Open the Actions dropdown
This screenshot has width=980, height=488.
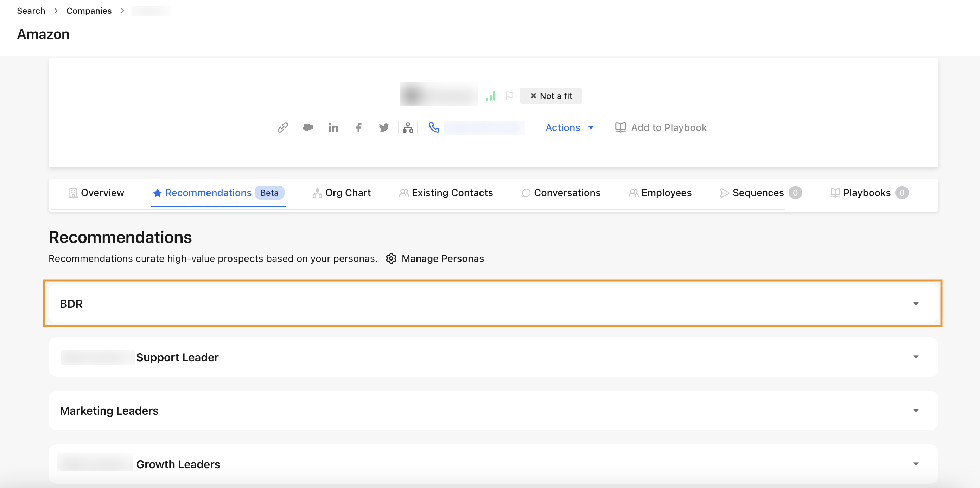(569, 127)
